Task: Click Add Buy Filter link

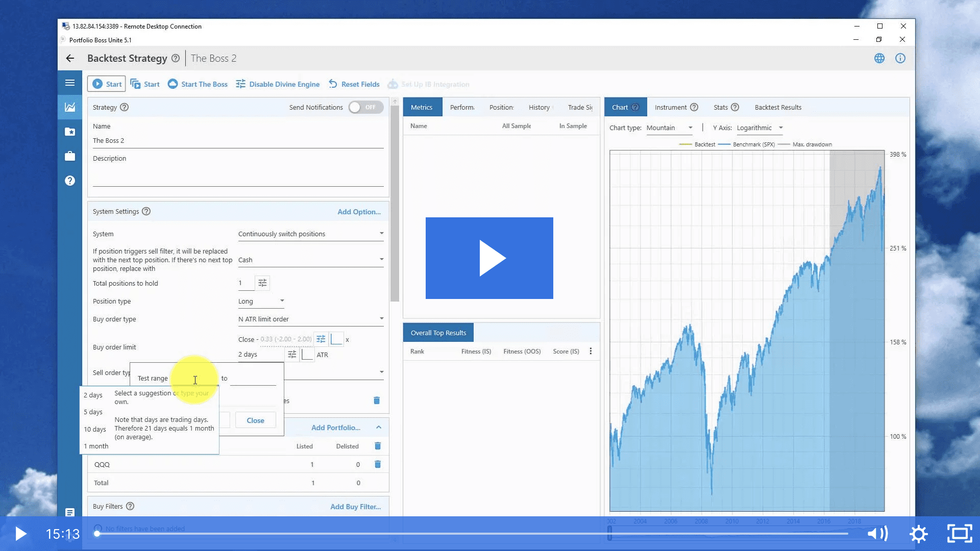Action: (x=355, y=507)
